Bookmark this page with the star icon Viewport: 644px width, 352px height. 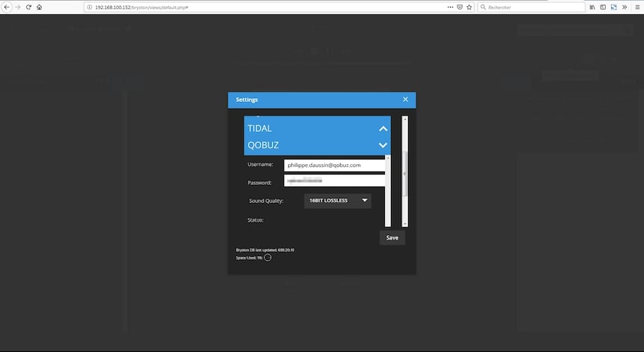pos(469,7)
